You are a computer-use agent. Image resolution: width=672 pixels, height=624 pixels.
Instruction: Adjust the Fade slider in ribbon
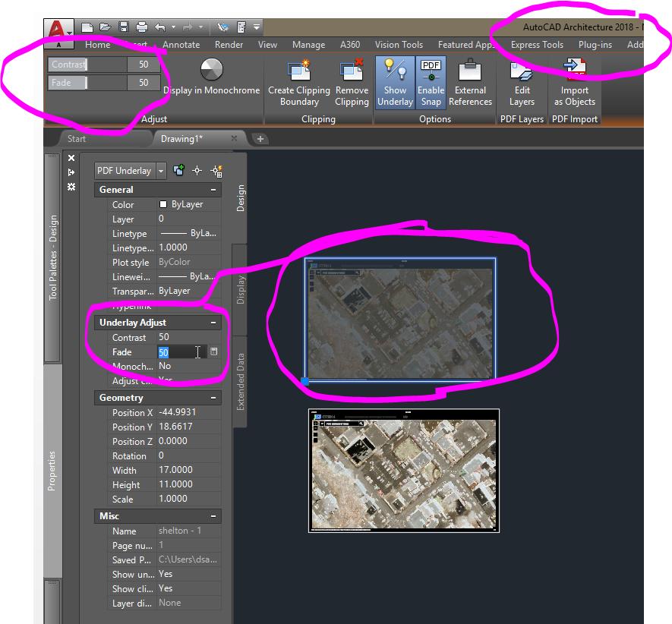click(87, 83)
